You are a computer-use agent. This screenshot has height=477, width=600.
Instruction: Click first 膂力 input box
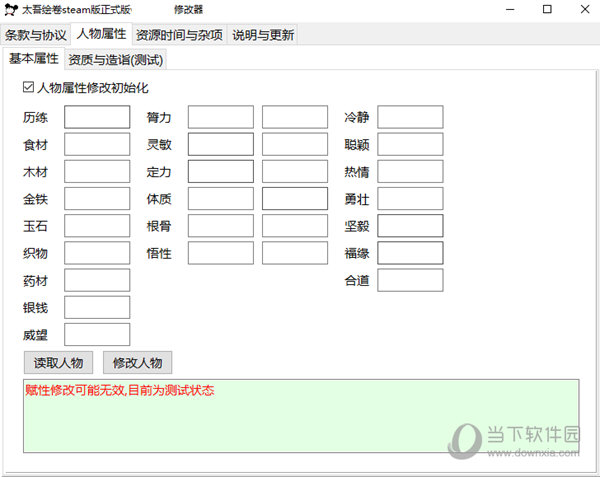coord(221,117)
